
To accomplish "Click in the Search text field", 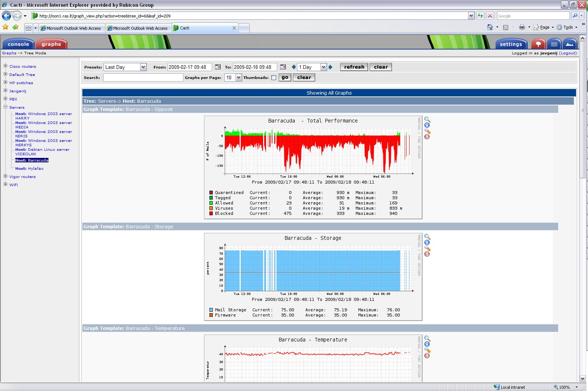I will click(143, 77).
